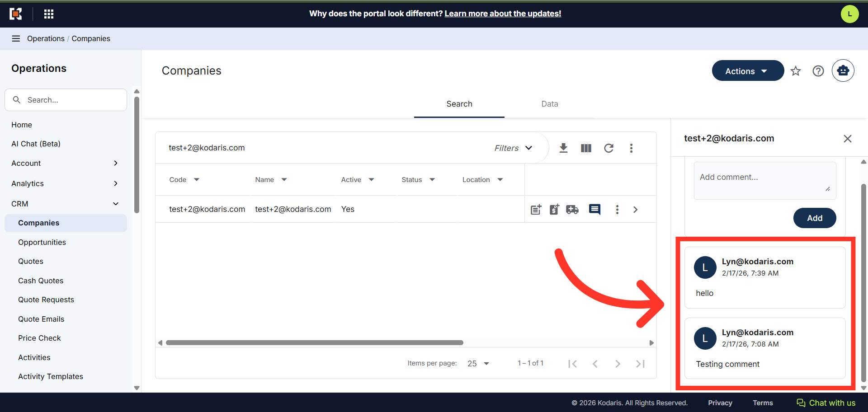
Task: Favorite this page with the star icon
Action: pos(796,71)
